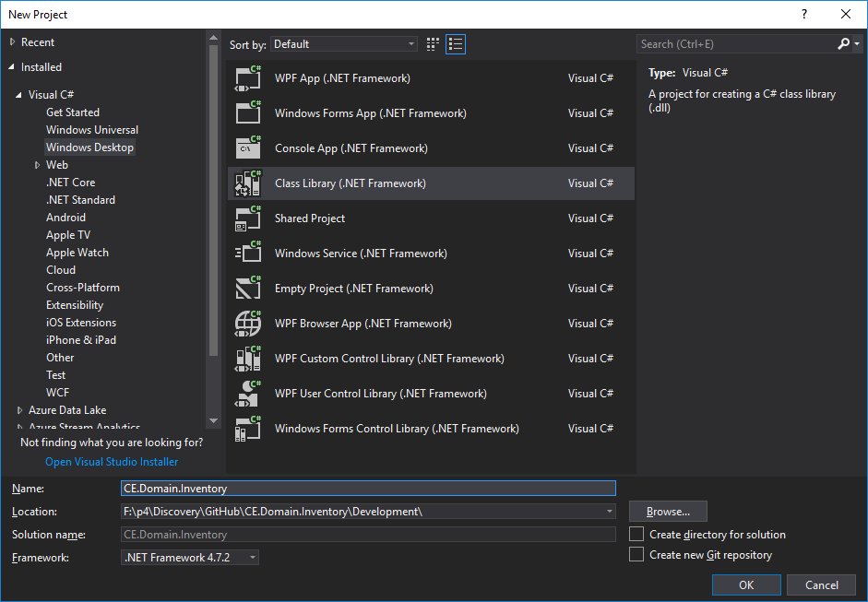This screenshot has width=868, height=602.
Task: Choose the Shared Project template icon
Action: click(248, 218)
